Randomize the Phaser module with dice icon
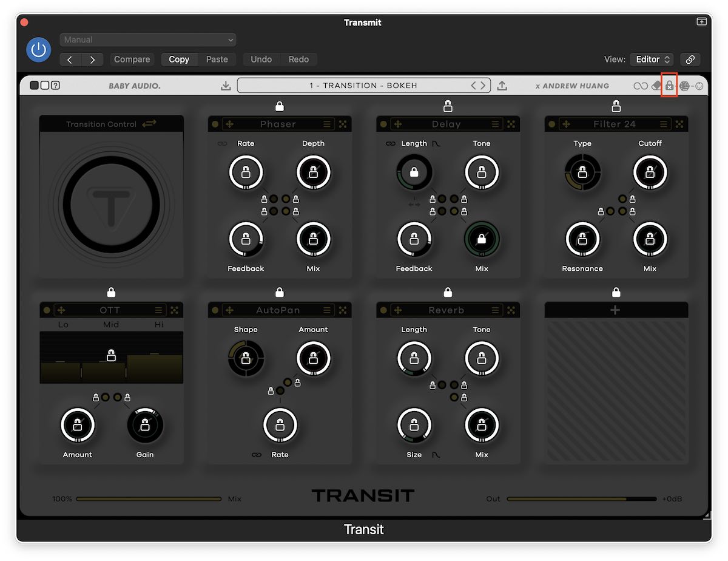The height and width of the screenshot is (561, 728). [343, 124]
